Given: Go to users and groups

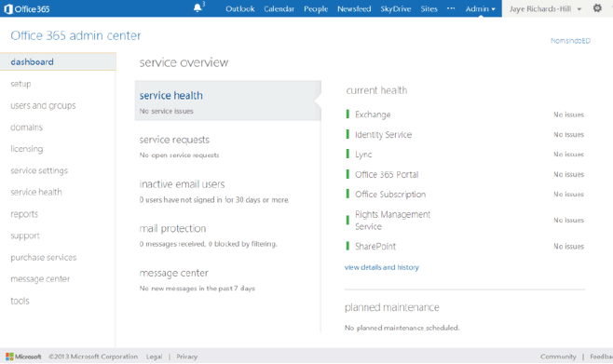Looking at the screenshot, I should pyautogui.click(x=43, y=105).
